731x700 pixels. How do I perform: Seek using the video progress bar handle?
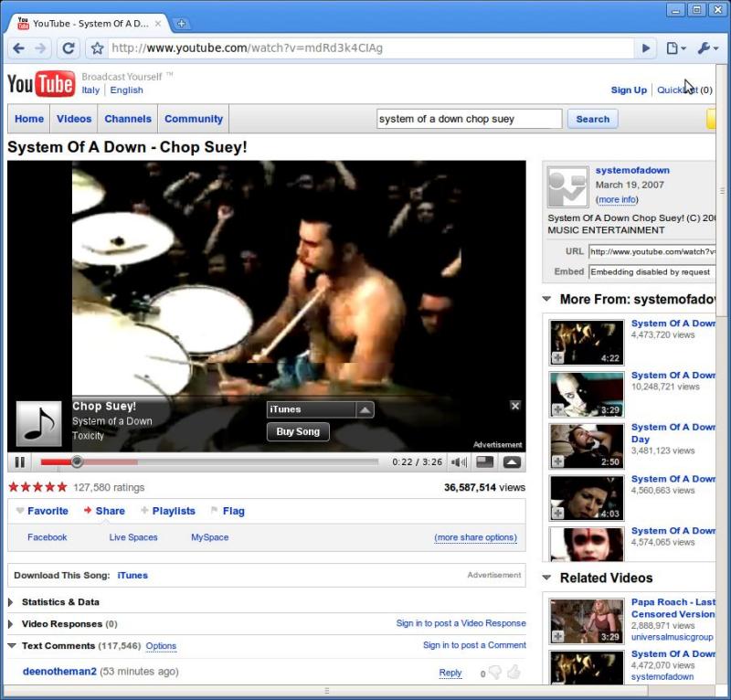pos(77,461)
